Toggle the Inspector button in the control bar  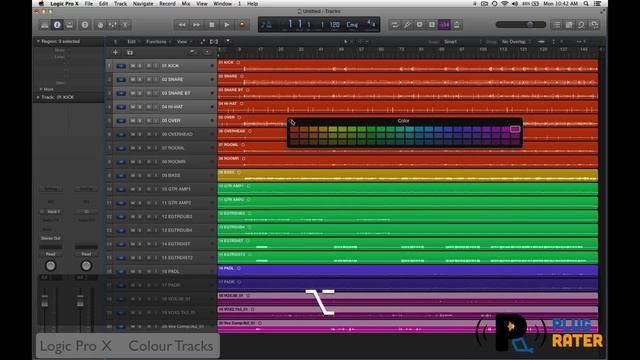coord(57,25)
